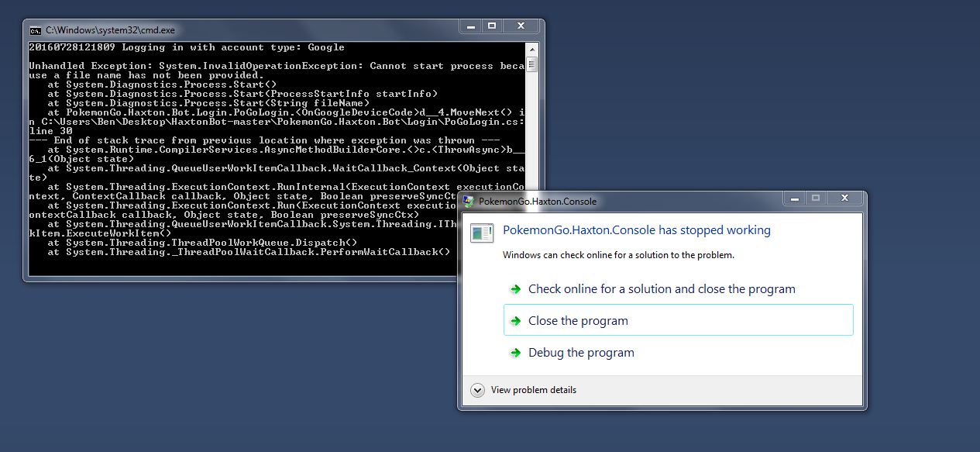Minimize the cmd.exe window
The height and width of the screenshot is (452, 980).
[x=470, y=27]
